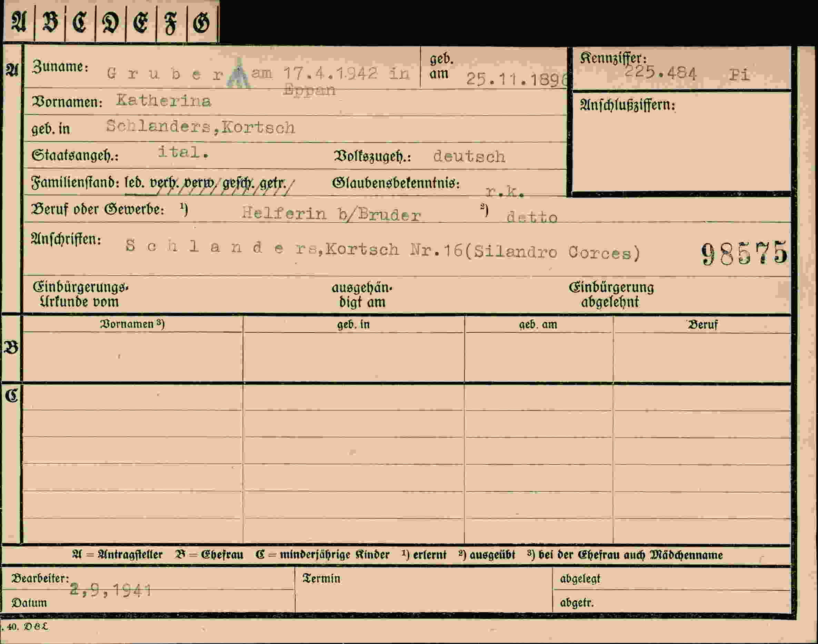
Task: Click the 'Einbürgerung abgelehnt' label
Action: 611,294
